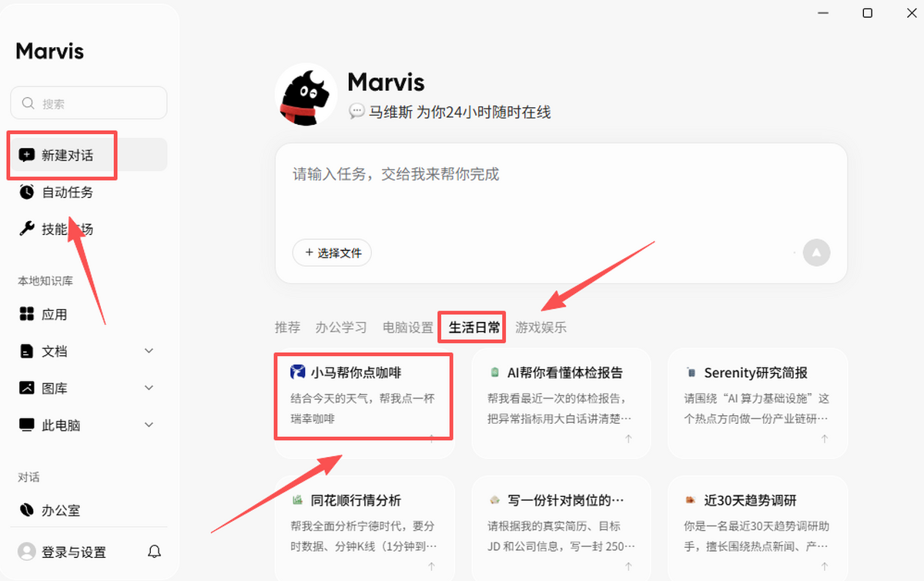
Task: Click the up arrow on 同花顺行情分析 card
Action: click(x=432, y=566)
